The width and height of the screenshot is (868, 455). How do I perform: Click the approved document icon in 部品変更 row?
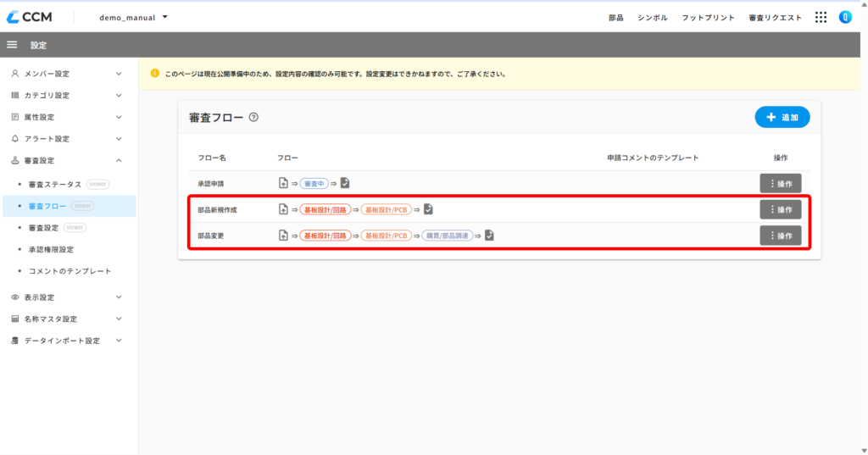click(489, 236)
